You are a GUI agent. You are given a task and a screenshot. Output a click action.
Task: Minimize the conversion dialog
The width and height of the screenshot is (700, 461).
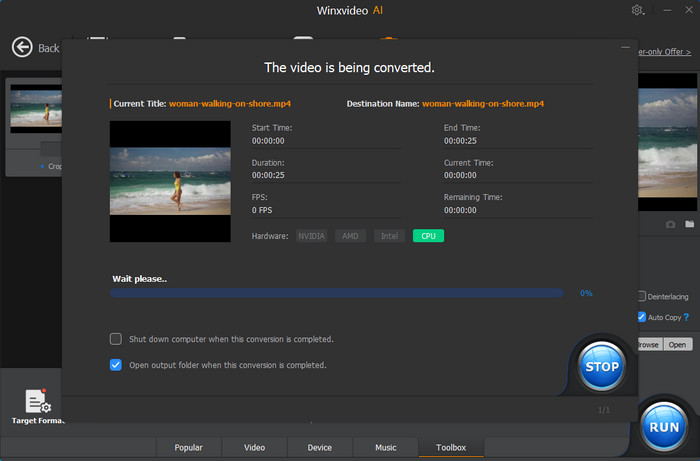(x=625, y=47)
